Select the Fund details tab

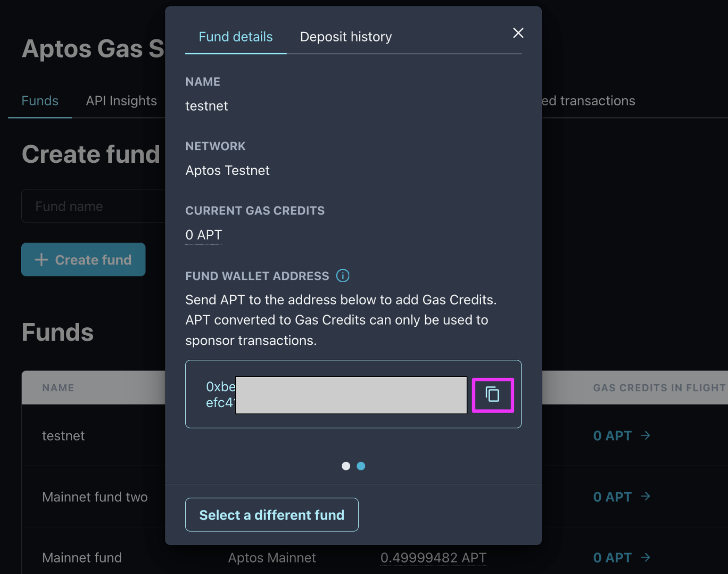[x=236, y=37]
